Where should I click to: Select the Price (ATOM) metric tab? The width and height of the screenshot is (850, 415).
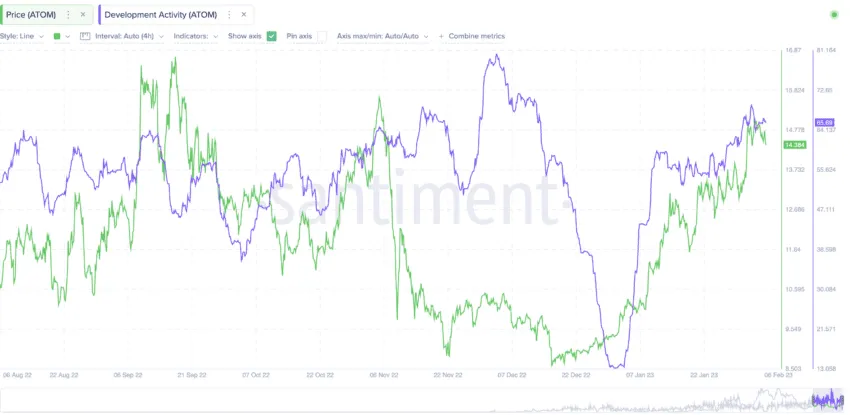click(31, 15)
